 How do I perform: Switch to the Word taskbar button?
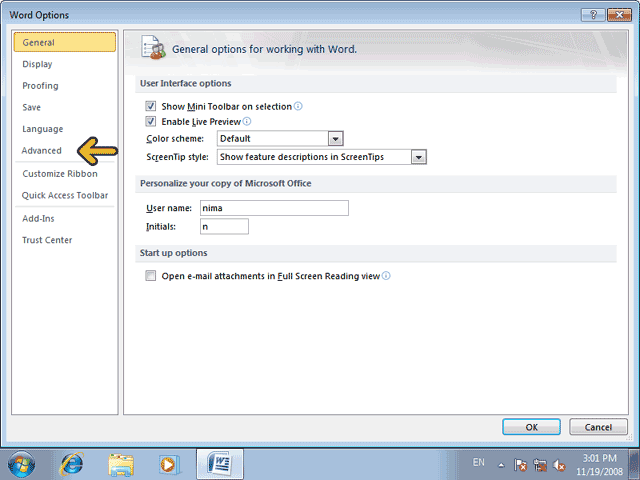pyautogui.click(x=220, y=464)
